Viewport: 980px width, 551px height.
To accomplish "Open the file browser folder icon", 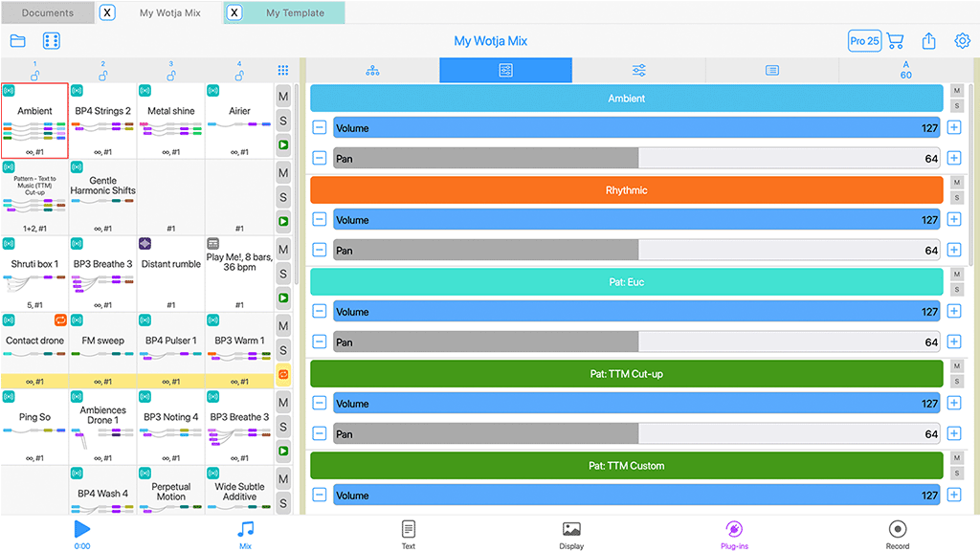I will pyautogui.click(x=17, y=41).
